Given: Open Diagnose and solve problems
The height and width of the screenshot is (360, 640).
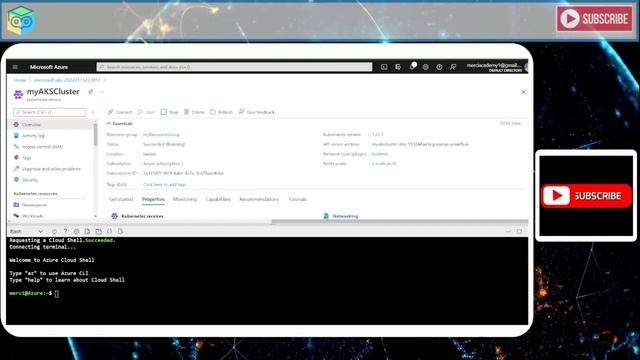Looking at the screenshot, I should [x=51, y=169].
